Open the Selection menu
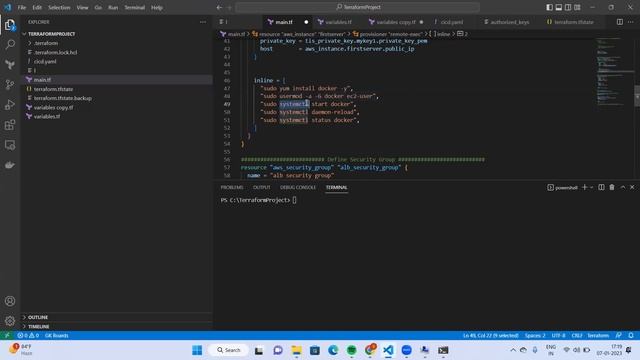Screen dimensions: 640x360 [x=59, y=7]
